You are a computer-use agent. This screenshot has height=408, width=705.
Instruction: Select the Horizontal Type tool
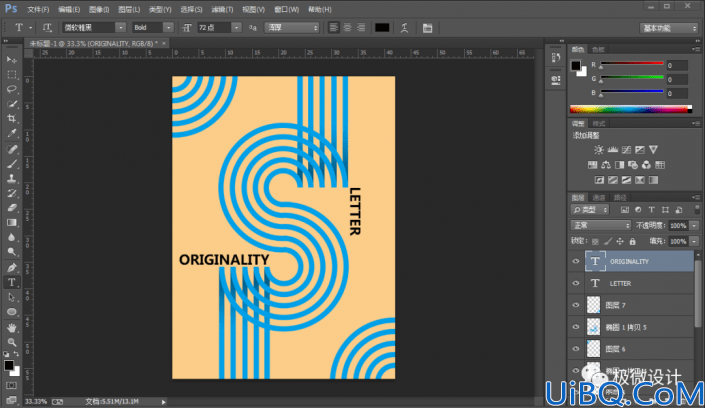[x=12, y=282]
